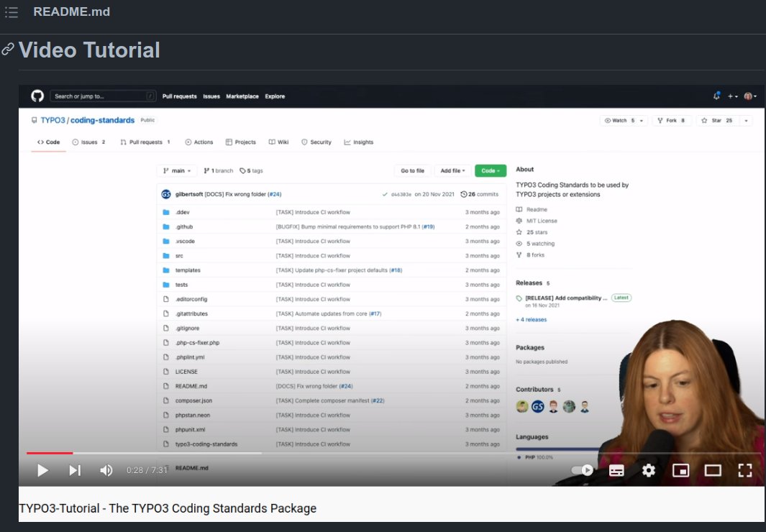Seek on the video progress bar

pos(392,453)
